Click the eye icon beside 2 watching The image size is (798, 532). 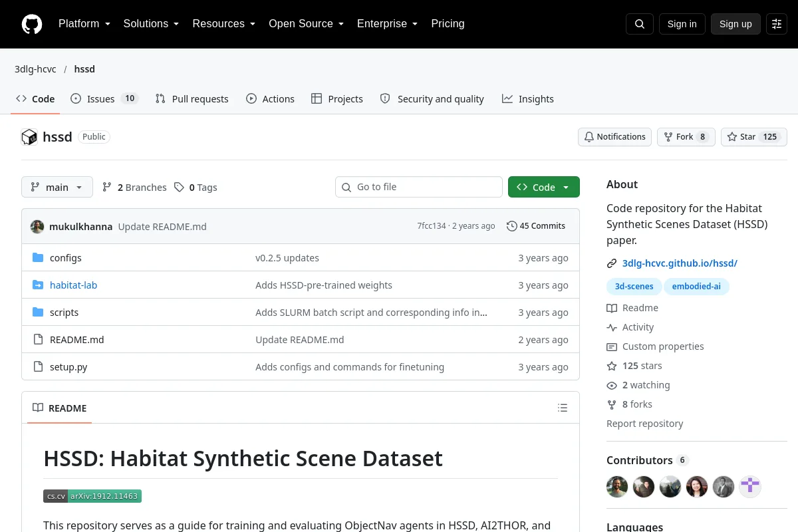pos(612,385)
